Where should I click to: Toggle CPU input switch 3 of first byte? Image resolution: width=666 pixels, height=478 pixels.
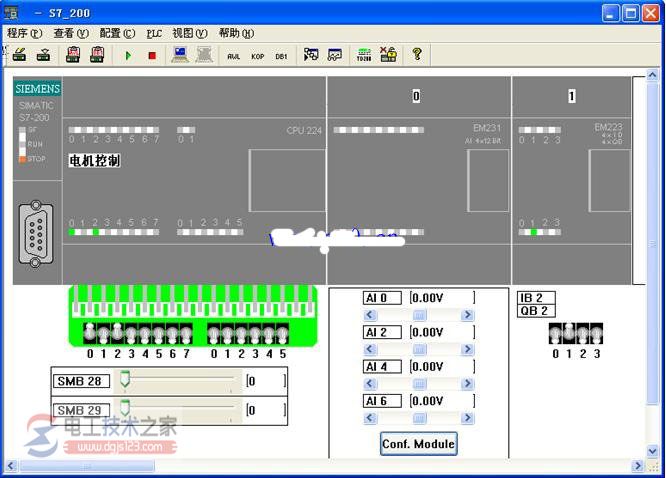pos(131,333)
